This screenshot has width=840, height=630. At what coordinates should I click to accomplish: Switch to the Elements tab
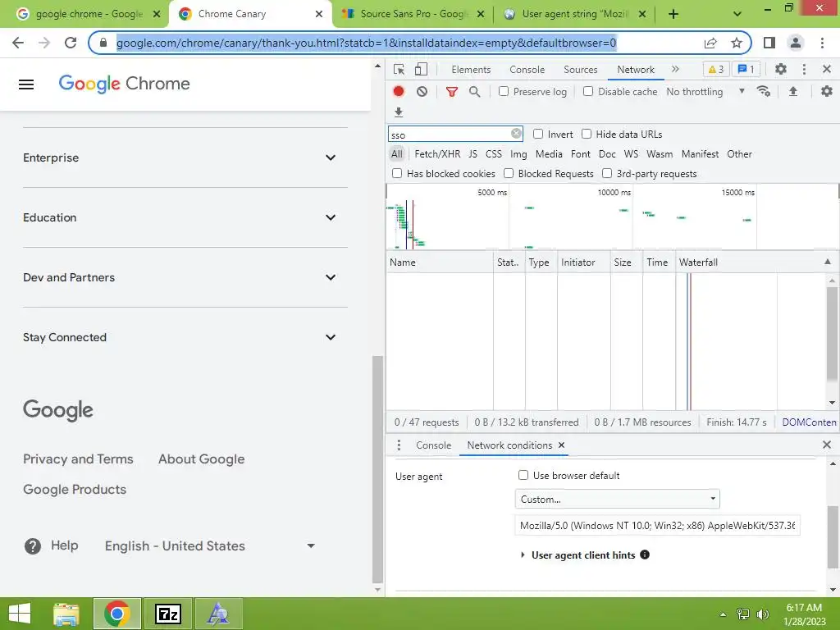click(x=471, y=70)
